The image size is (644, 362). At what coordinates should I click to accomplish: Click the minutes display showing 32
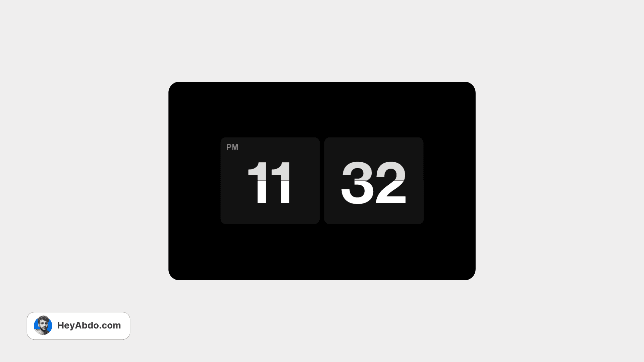(x=374, y=180)
